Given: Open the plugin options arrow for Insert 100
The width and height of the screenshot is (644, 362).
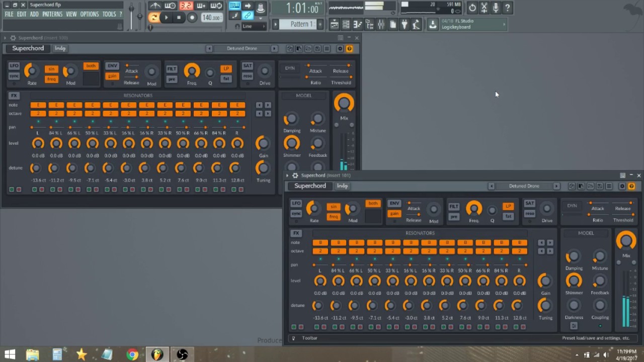Looking at the screenshot, I should click(x=5, y=38).
